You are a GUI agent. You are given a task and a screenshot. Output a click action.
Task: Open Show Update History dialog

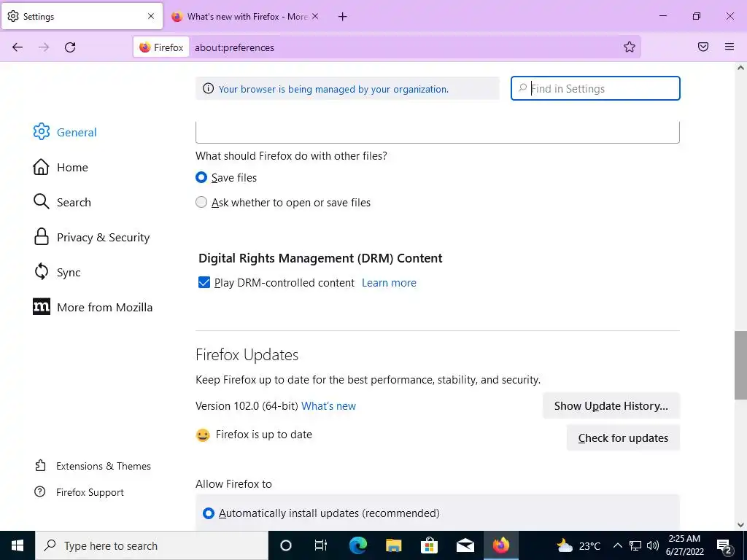click(x=611, y=406)
